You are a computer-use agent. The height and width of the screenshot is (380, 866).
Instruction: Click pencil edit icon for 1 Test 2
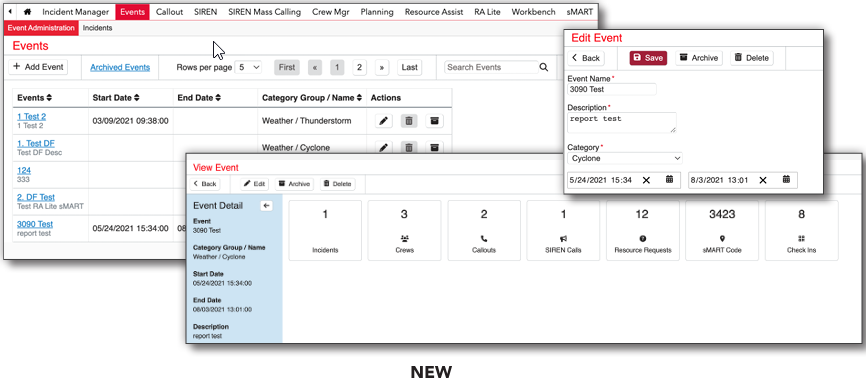[x=384, y=121]
